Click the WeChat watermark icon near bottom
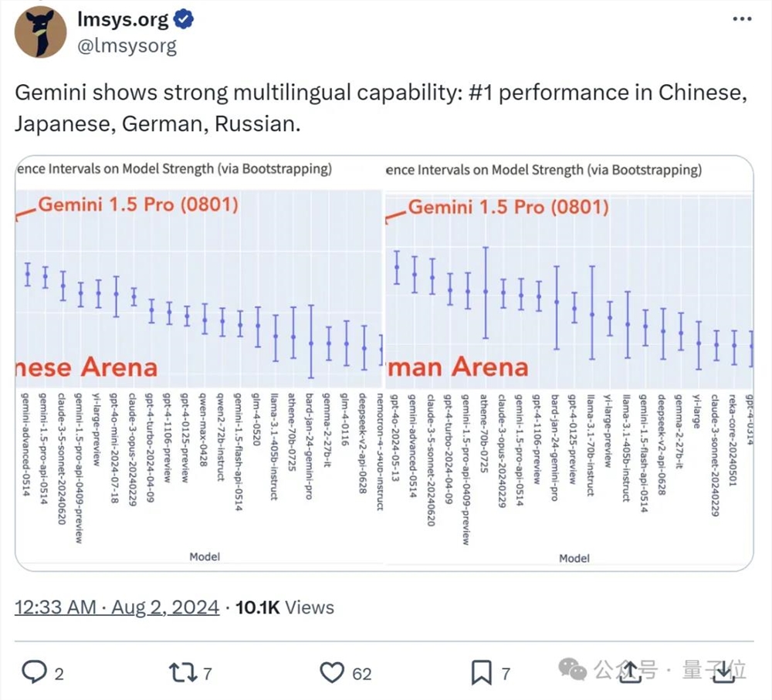 tap(572, 670)
